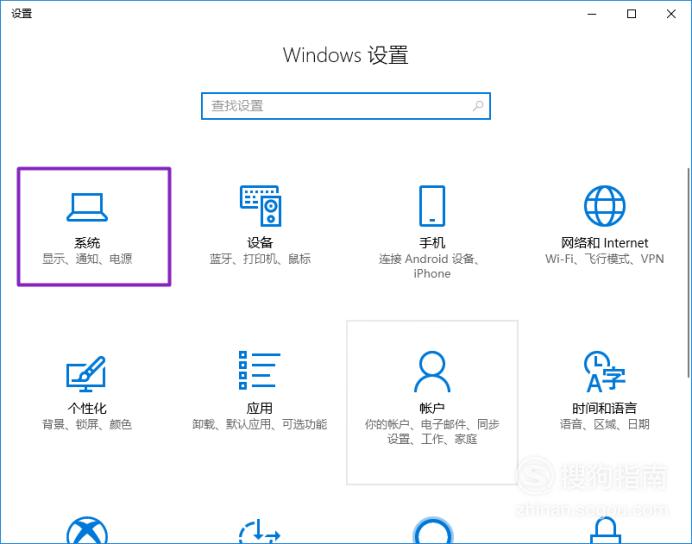
Task: Close the 设置 window
Action: click(x=671, y=14)
